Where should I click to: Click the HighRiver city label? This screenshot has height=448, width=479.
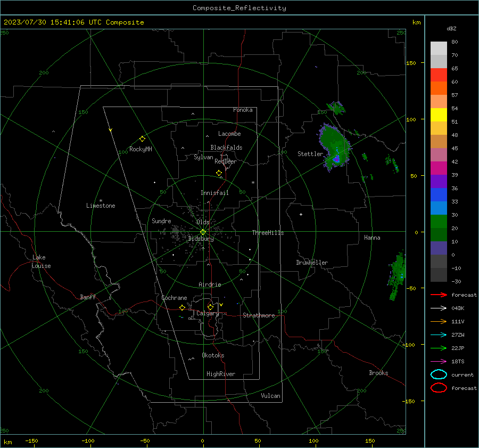click(221, 374)
